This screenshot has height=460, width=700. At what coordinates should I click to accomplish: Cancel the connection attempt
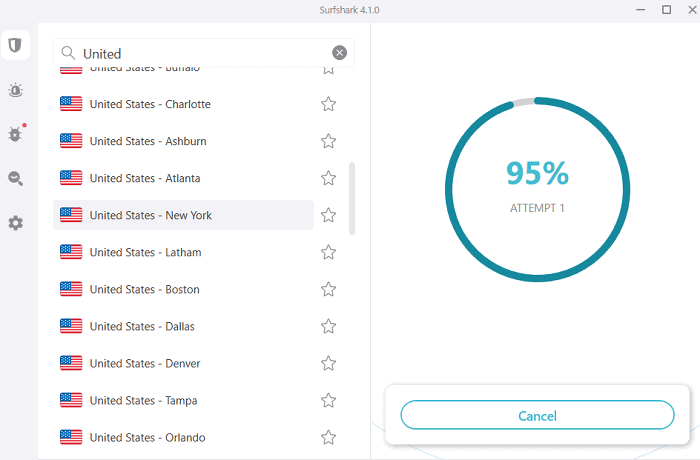(x=537, y=415)
